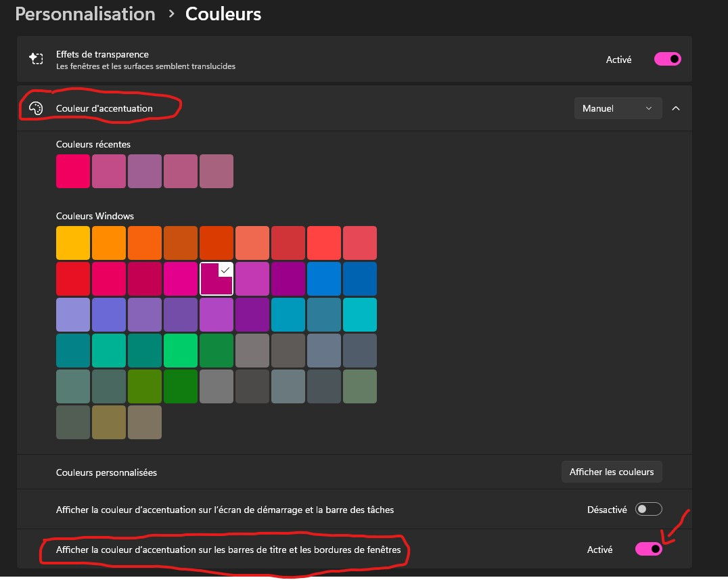Pick the first recent color, bright pink

coord(73,171)
